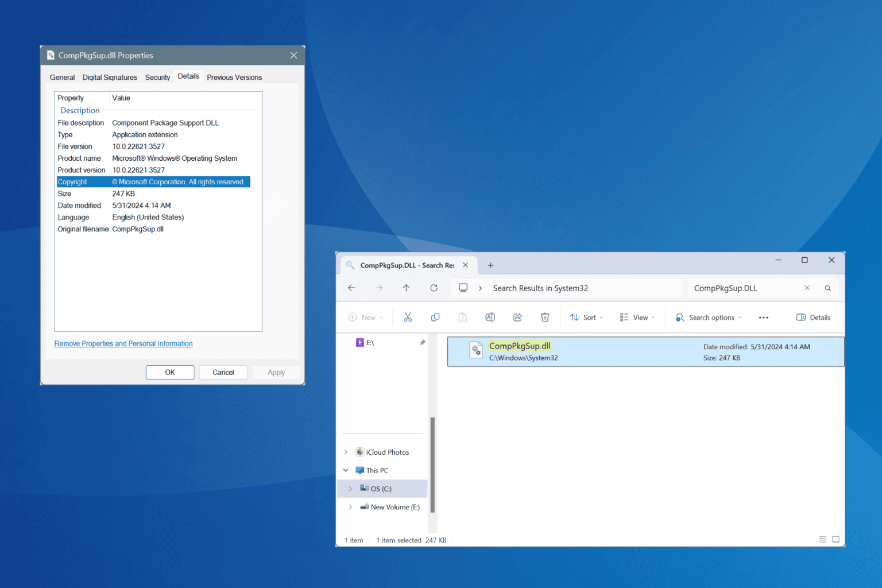Image resolution: width=882 pixels, height=588 pixels.
Task: Click the Property column header
Action: [83, 98]
